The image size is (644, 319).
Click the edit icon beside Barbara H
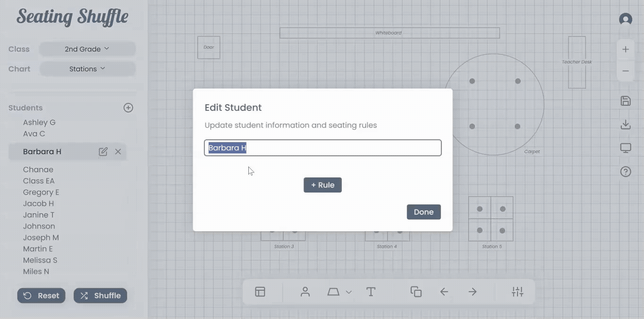(103, 151)
